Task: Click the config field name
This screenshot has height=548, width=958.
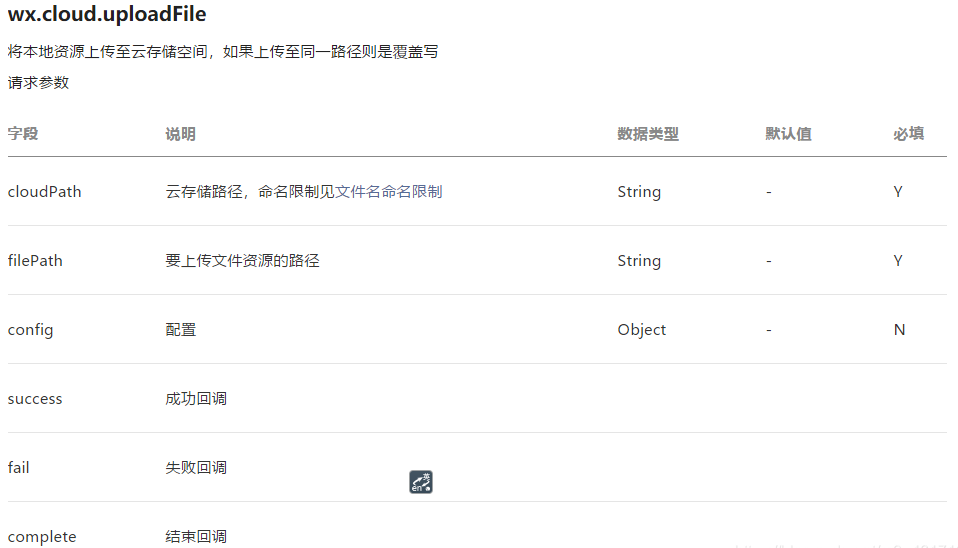Action: click(x=30, y=330)
